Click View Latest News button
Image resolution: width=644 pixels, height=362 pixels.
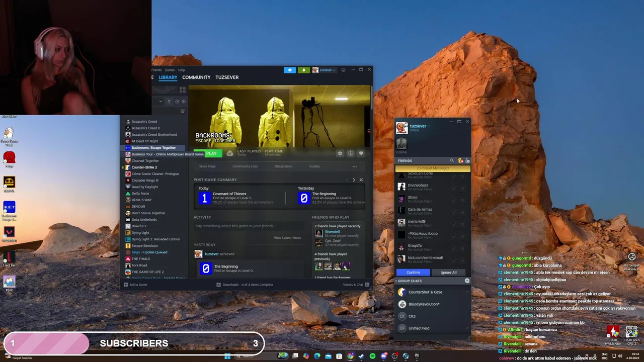pyautogui.click(x=287, y=238)
